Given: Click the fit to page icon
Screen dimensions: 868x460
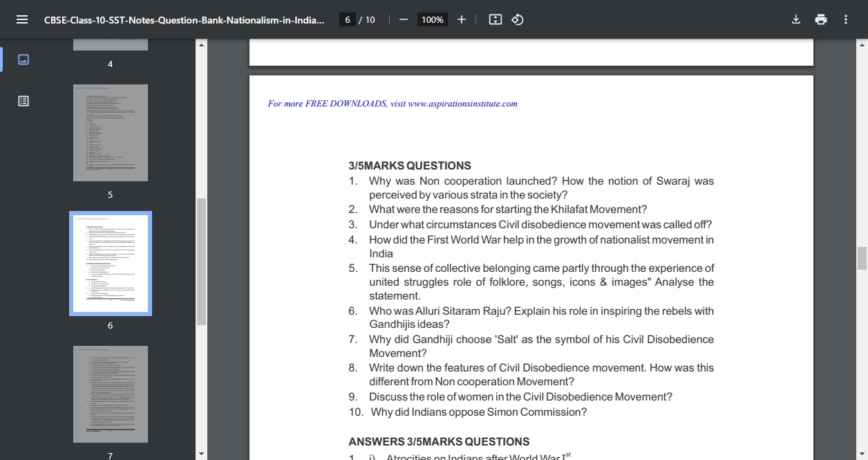Looking at the screenshot, I should tap(495, 19).
